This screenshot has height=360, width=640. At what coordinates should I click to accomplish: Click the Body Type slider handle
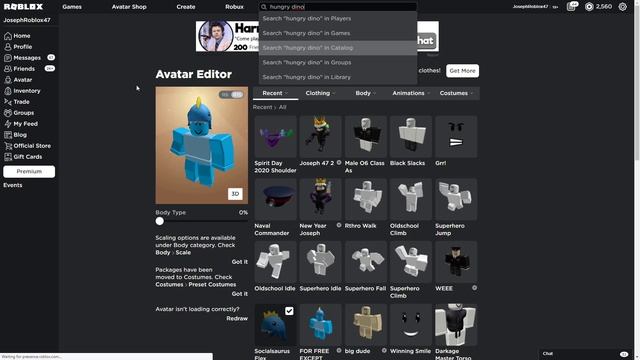tap(160, 221)
